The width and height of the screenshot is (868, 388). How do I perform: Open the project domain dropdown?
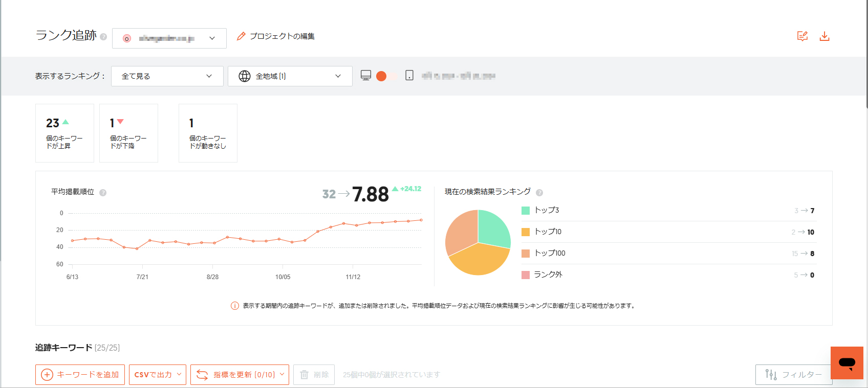coord(169,38)
